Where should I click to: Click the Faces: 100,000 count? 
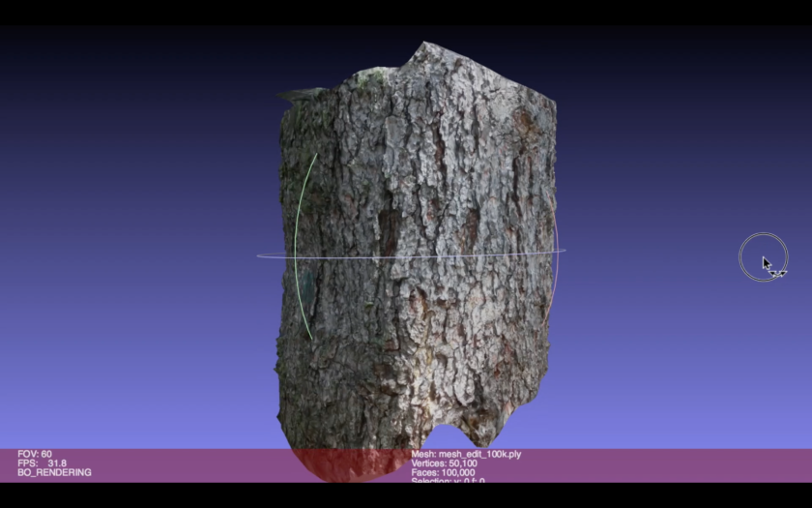(x=443, y=473)
